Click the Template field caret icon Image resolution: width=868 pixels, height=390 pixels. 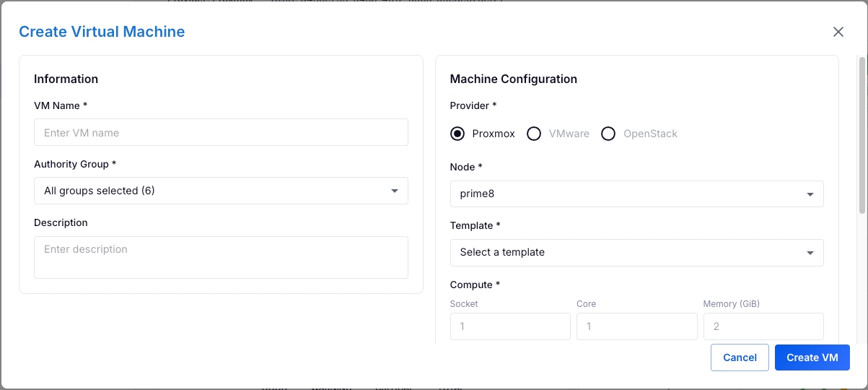(x=810, y=253)
